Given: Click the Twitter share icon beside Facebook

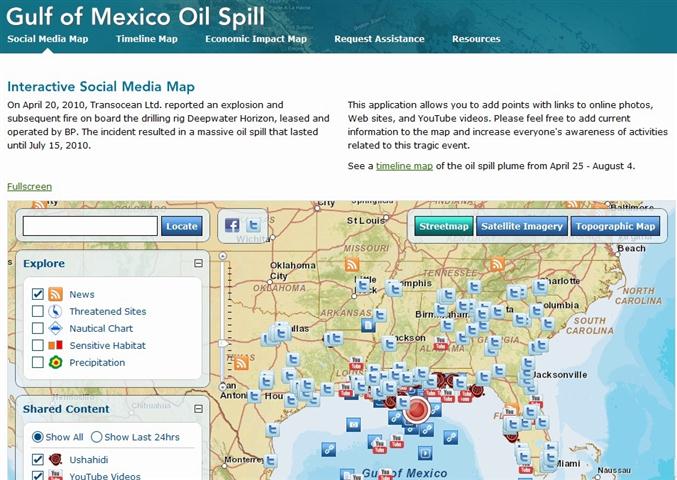Looking at the screenshot, I should point(253,225).
